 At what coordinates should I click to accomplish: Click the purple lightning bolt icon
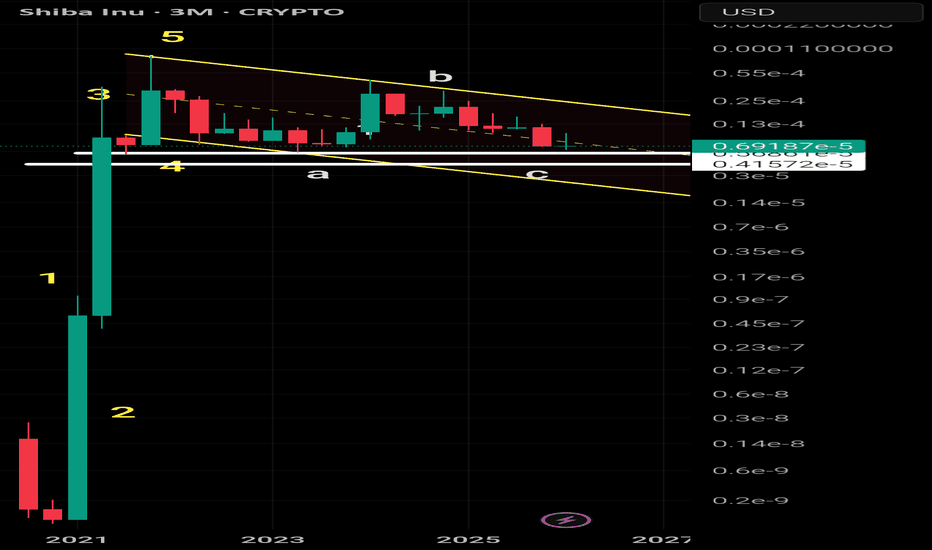click(566, 521)
